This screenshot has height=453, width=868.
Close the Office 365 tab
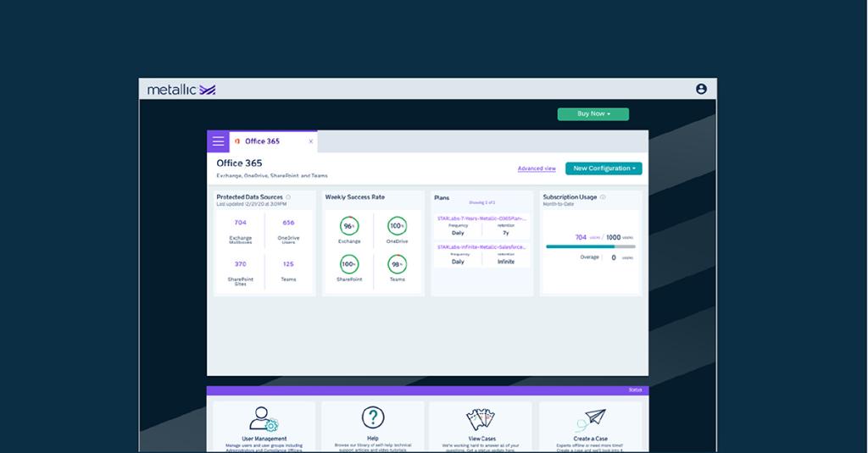(310, 141)
